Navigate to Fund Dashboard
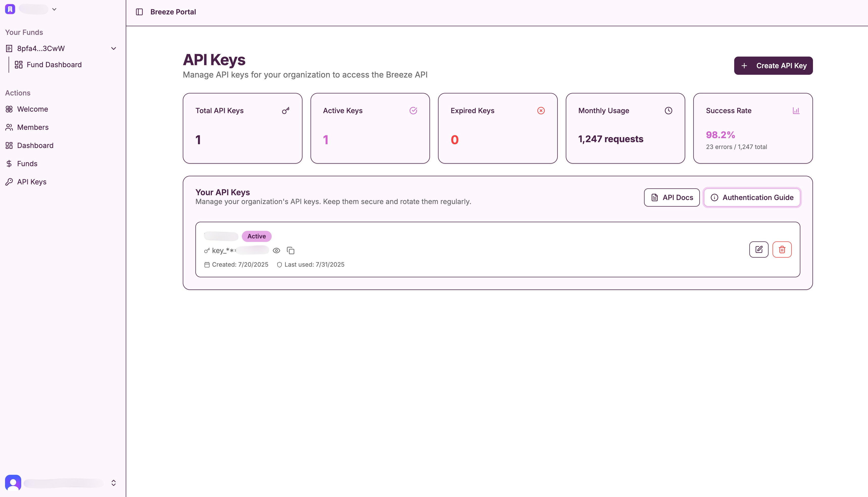 tap(54, 64)
